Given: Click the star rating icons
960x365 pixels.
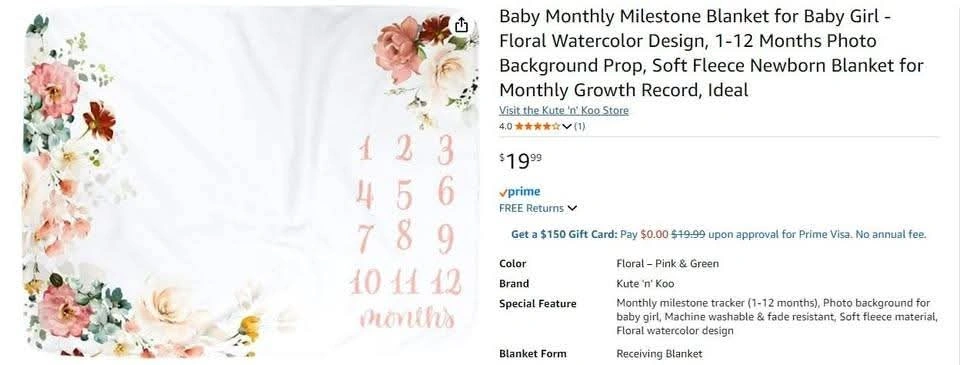Looking at the screenshot, I should [x=537, y=127].
